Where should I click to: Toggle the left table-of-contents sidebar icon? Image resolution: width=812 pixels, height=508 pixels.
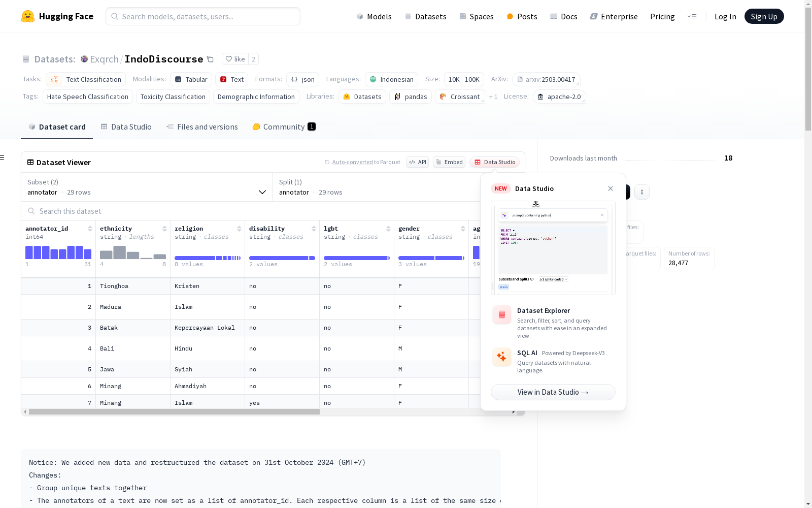[3, 157]
